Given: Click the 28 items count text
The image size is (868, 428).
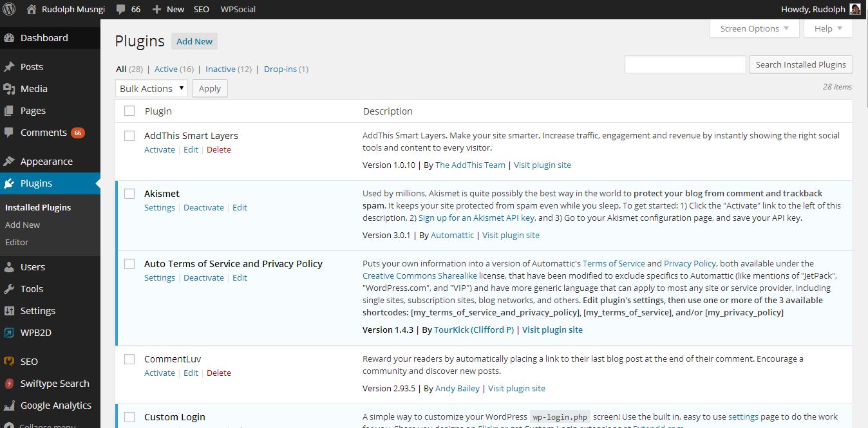Looking at the screenshot, I should coord(837,86).
